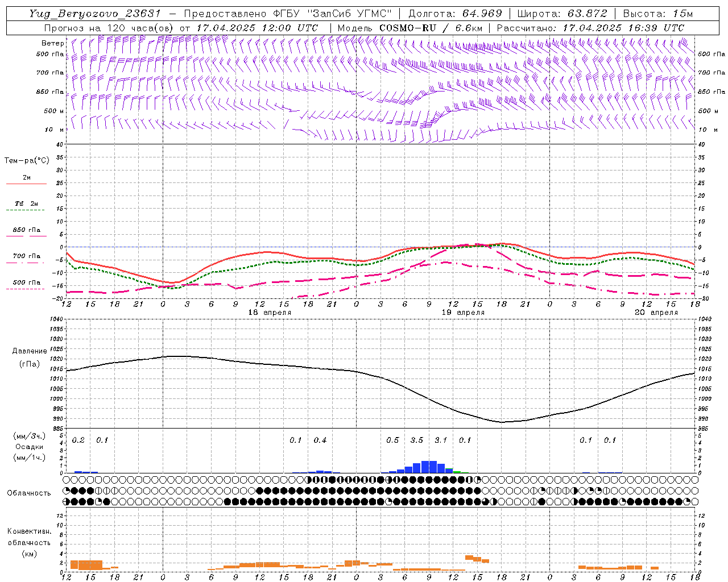Click the 19 апреля date label
728x582 pixels.
(464, 313)
